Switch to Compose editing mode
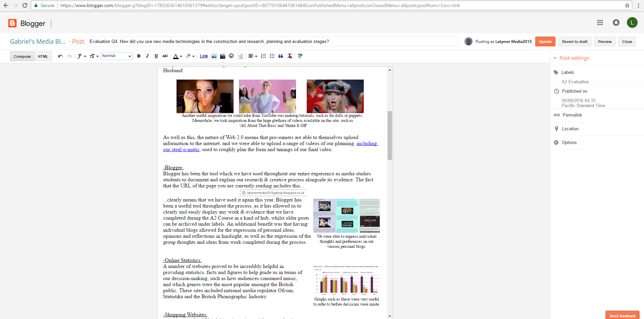 tap(22, 56)
